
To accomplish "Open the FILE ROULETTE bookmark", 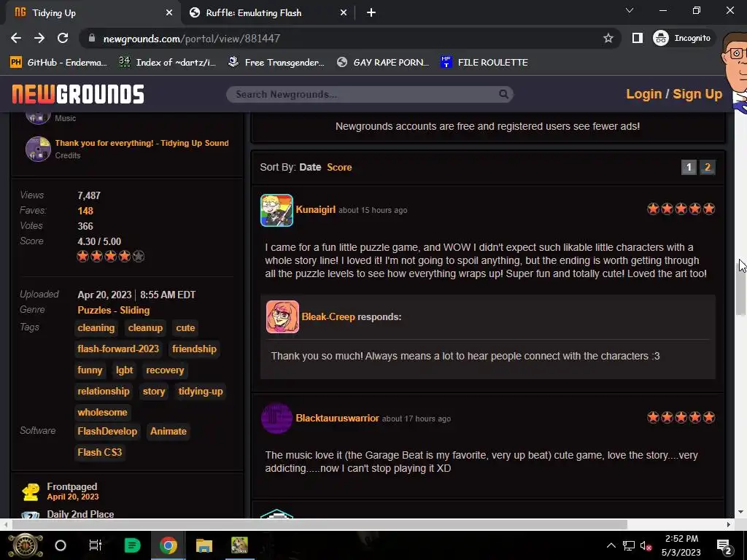I will [484, 63].
